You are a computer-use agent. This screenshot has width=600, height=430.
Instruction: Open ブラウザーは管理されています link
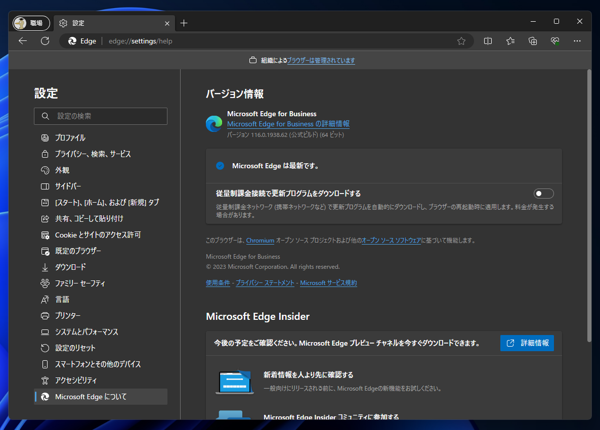[321, 60]
